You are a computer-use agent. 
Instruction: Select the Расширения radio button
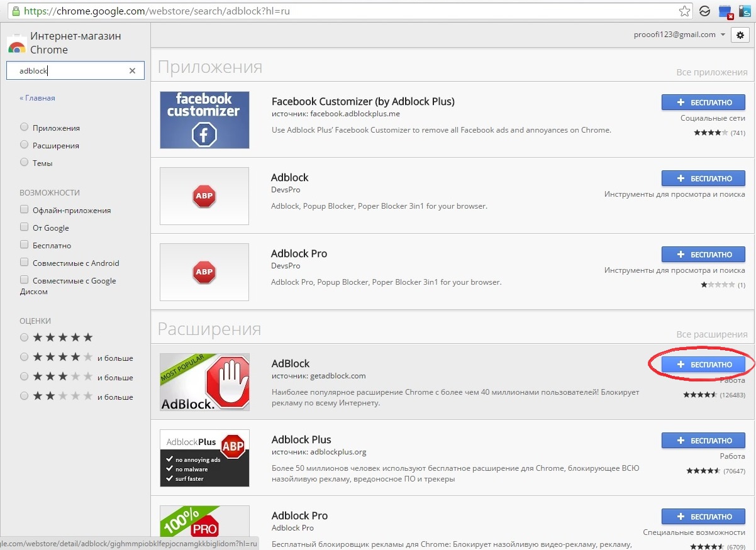pos(25,145)
